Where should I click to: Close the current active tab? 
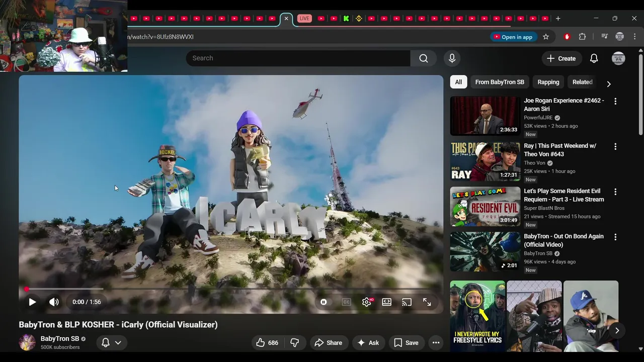point(286,19)
